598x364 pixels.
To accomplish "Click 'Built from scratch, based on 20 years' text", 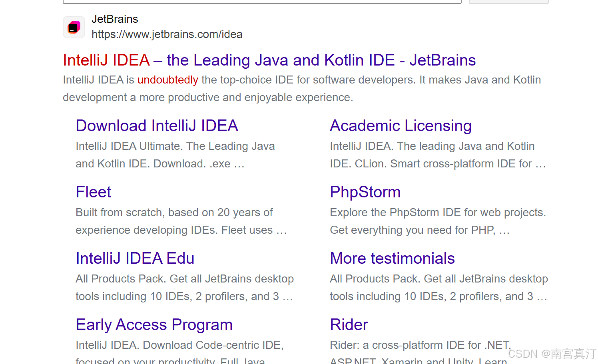I will 174,213.
